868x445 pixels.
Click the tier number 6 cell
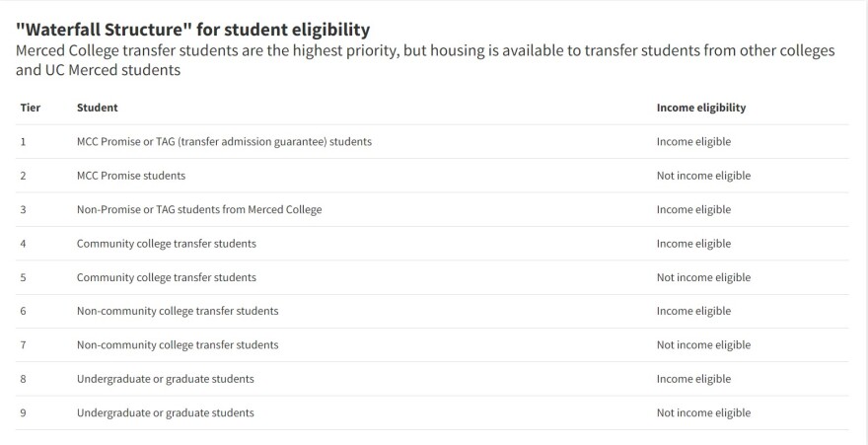(24, 311)
